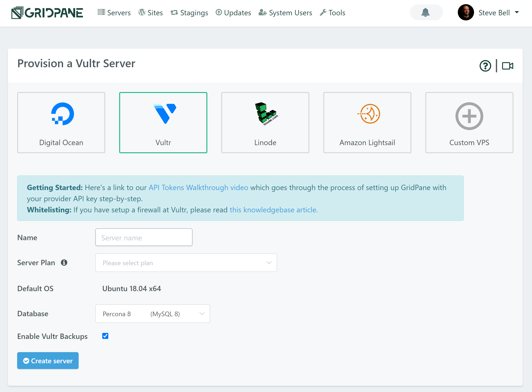Viewport: 532px width, 392px height.
Task: Uncheck Enable Vultr Backups checkbox
Action: coord(105,336)
